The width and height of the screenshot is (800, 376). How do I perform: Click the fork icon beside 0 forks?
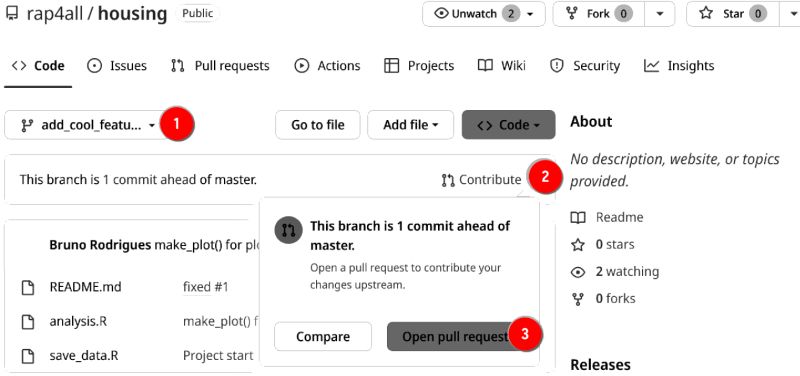(x=578, y=299)
